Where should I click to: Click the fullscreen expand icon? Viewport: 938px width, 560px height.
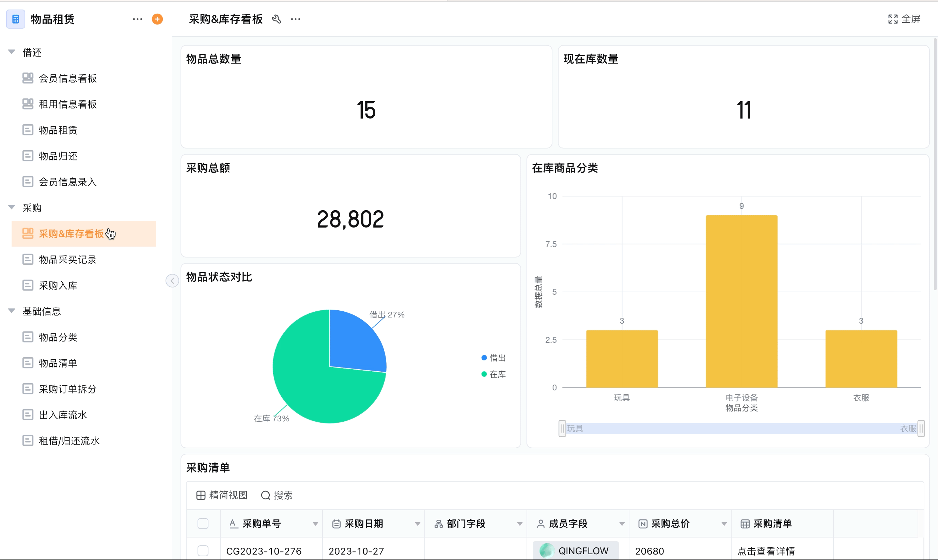(x=893, y=19)
